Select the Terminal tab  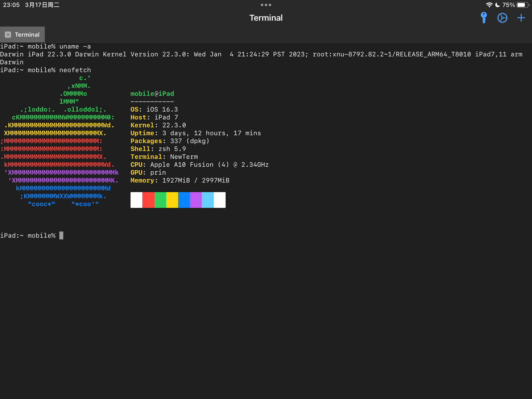[27, 35]
